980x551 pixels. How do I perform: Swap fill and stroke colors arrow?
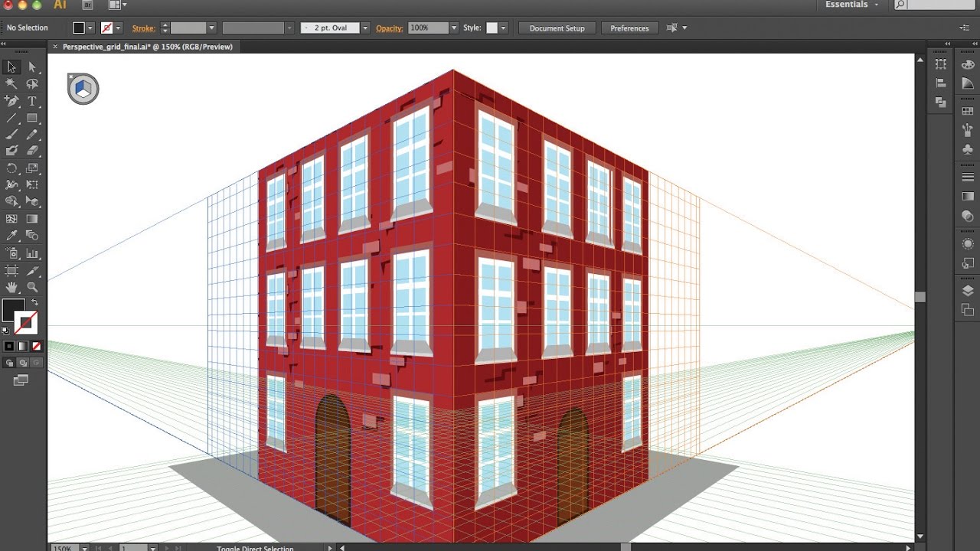34,302
